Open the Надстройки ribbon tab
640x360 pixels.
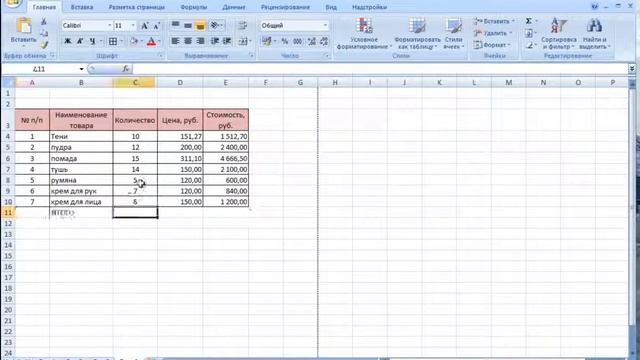[369, 7]
